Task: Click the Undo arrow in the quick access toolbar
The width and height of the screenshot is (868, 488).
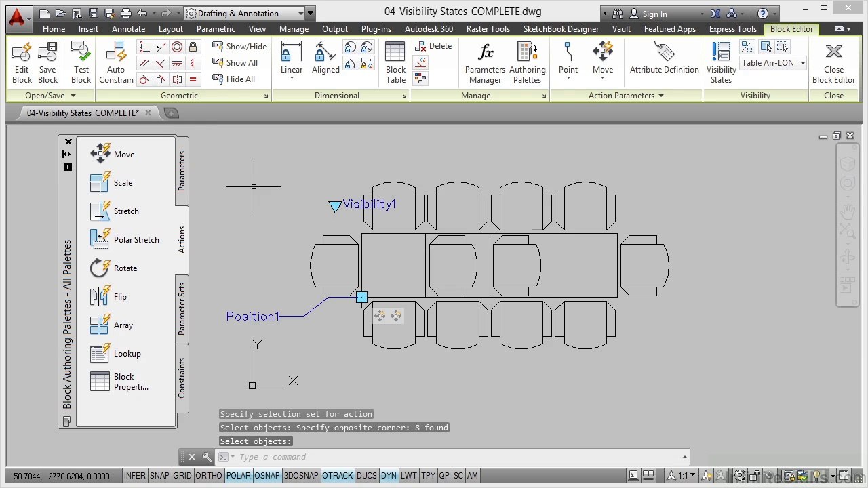Action: click(x=142, y=13)
